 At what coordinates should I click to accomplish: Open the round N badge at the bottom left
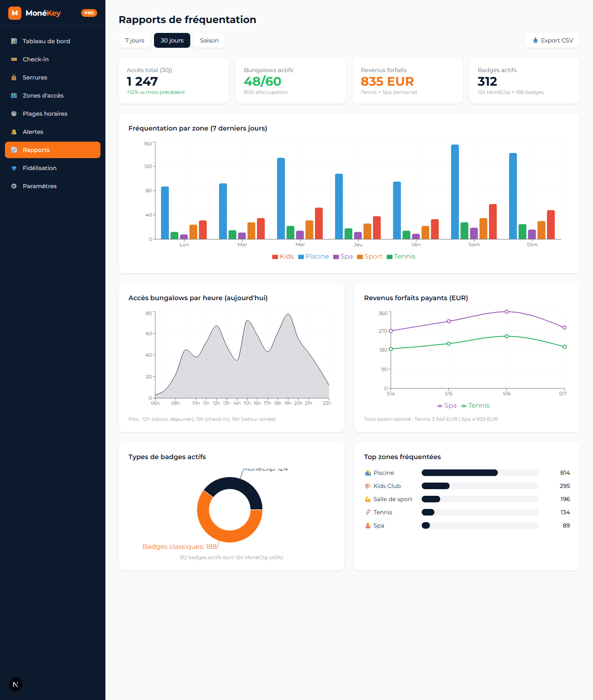point(16,684)
